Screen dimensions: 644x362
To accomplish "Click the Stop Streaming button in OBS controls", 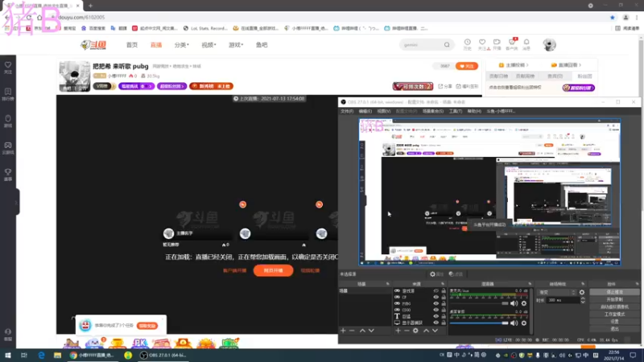I will coord(614,292).
